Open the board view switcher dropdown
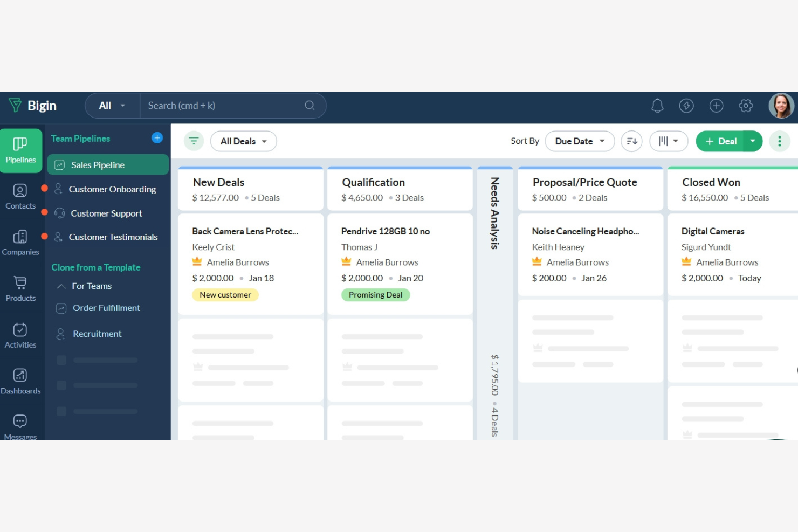 click(x=669, y=141)
